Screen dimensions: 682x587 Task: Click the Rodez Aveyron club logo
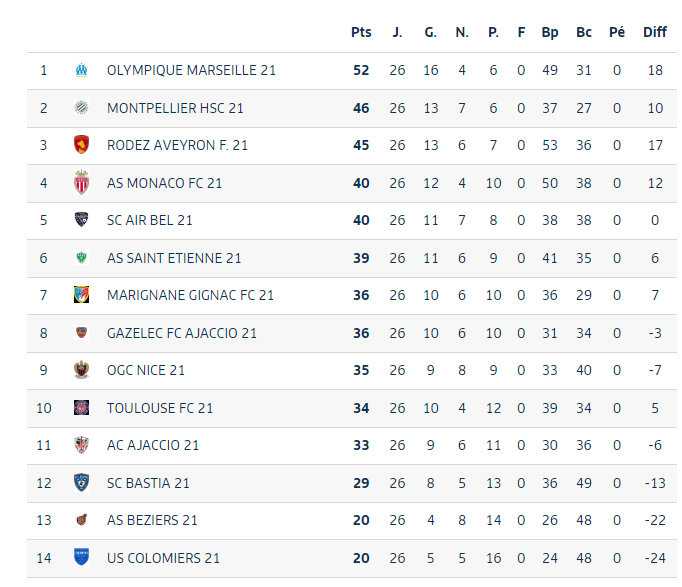point(81,145)
